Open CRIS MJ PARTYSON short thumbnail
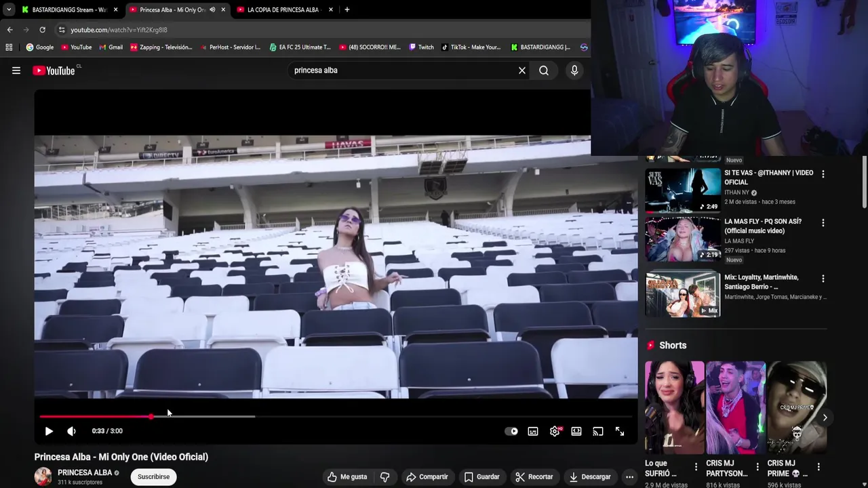The height and width of the screenshot is (488, 868). (x=736, y=407)
